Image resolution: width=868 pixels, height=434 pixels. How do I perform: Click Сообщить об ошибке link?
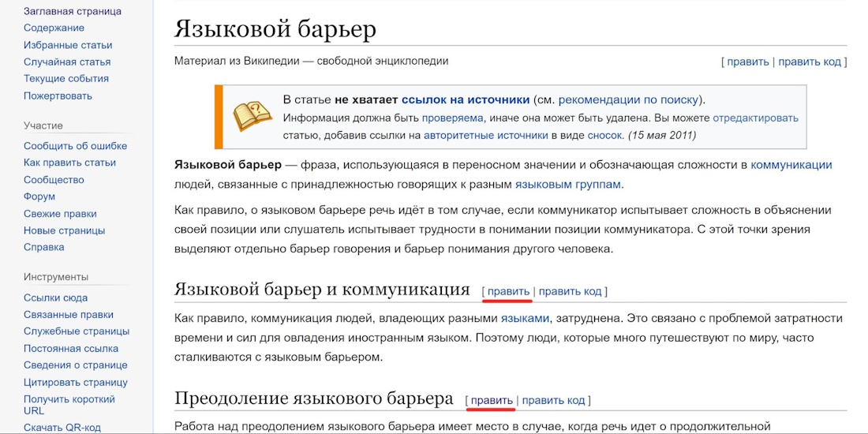(x=75, y=145)
